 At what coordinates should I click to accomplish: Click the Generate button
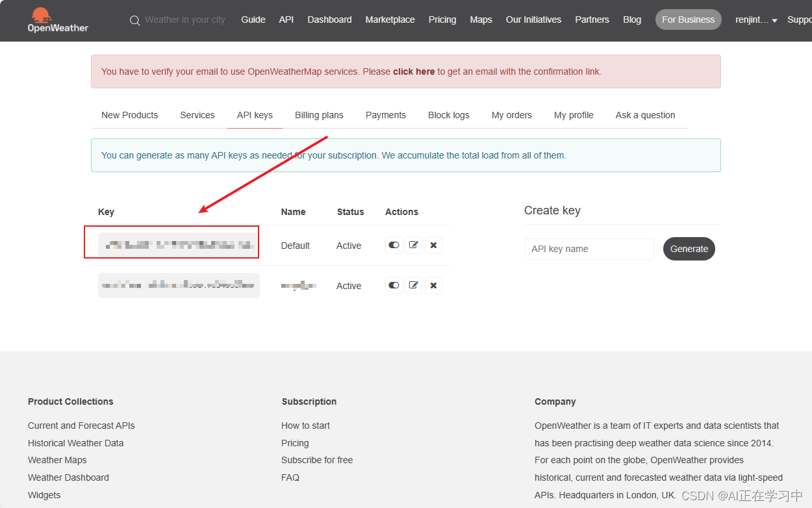689,249
